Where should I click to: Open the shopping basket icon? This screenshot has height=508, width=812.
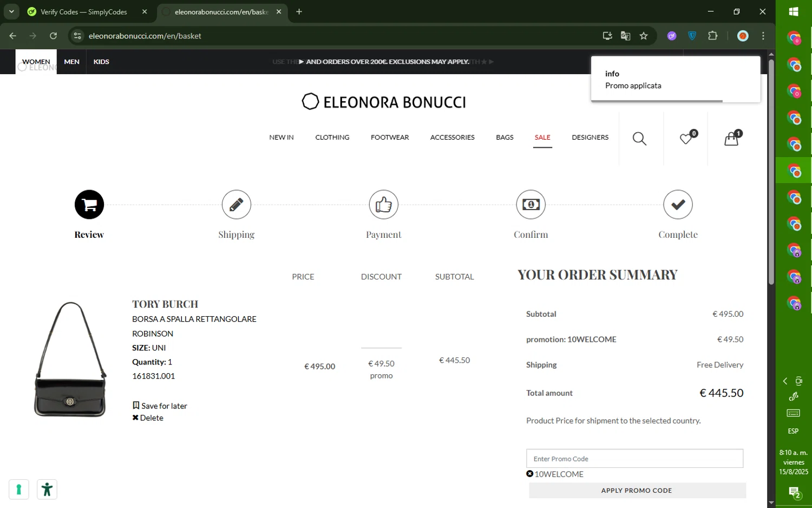click(x=732, y=139)
